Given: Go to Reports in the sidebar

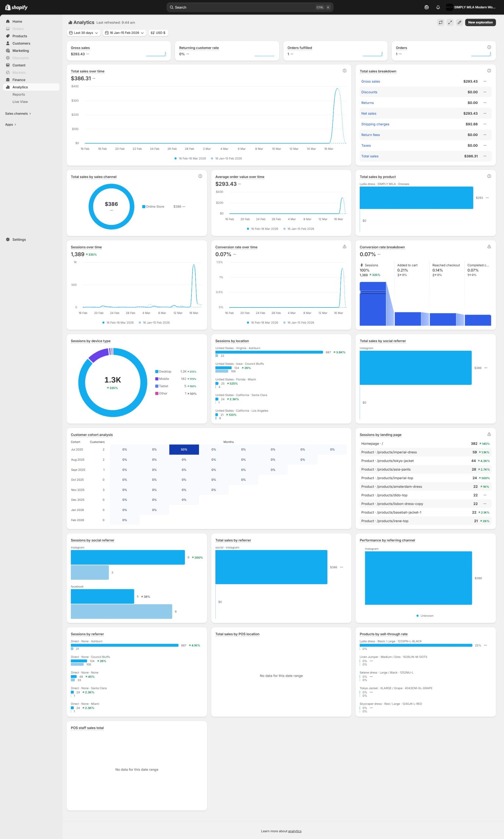Looking at the screenshot, I should 19,94.
